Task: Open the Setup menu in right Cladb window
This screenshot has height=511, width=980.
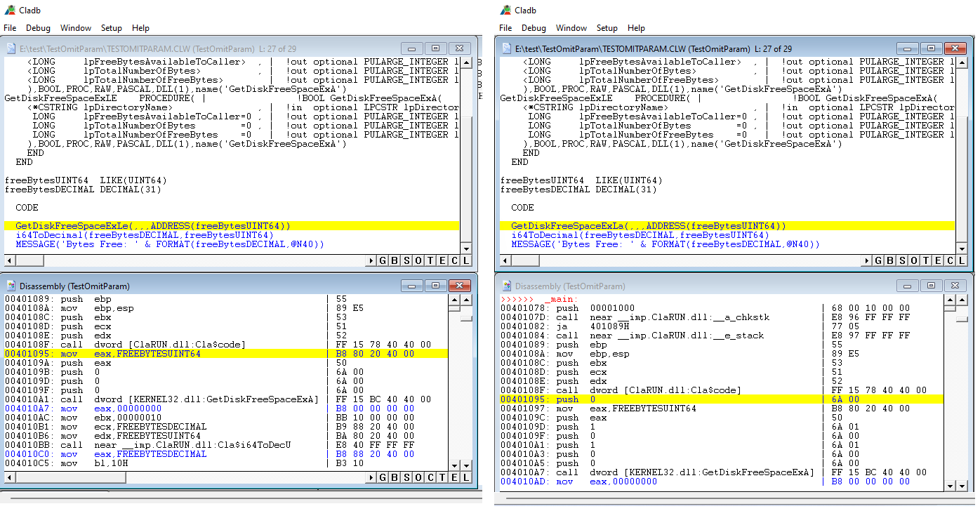Action: (607, 28)
